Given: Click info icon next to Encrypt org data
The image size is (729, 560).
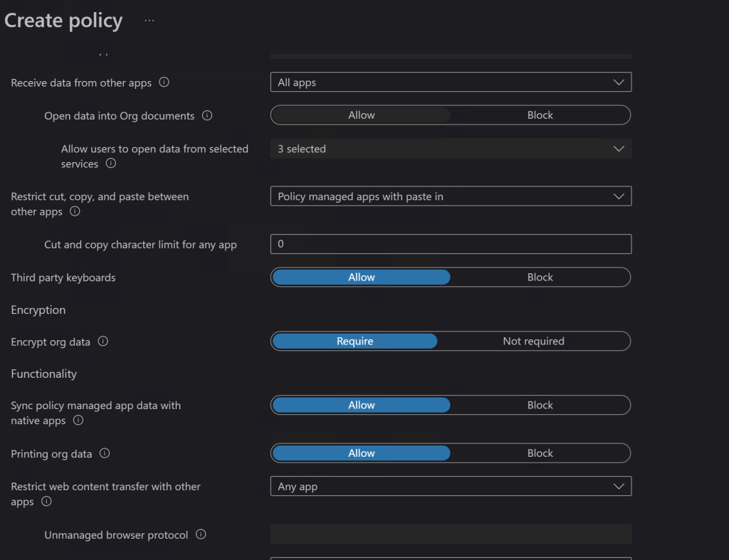Looking at the screenshot, I should [103, 342].
